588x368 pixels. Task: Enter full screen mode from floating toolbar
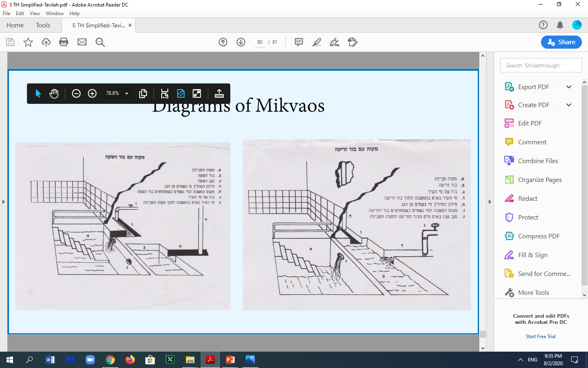[x=197, y=94]
